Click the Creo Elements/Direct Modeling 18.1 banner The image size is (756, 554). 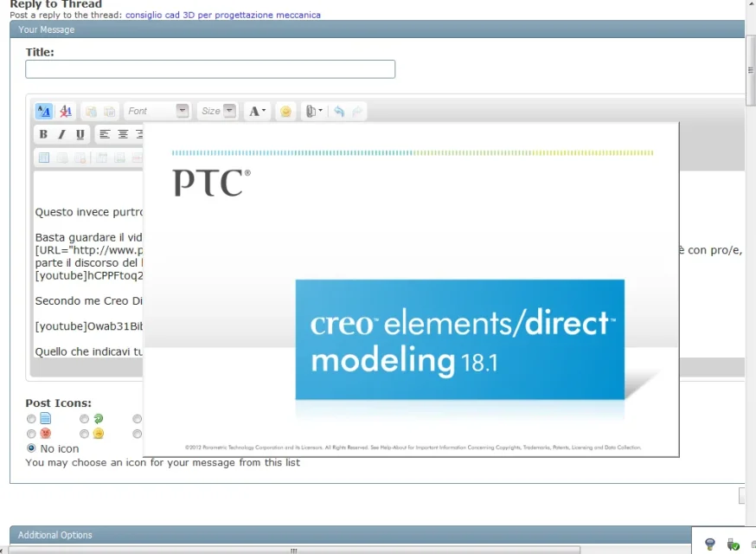pyautogui.click(x=460, y=339)
